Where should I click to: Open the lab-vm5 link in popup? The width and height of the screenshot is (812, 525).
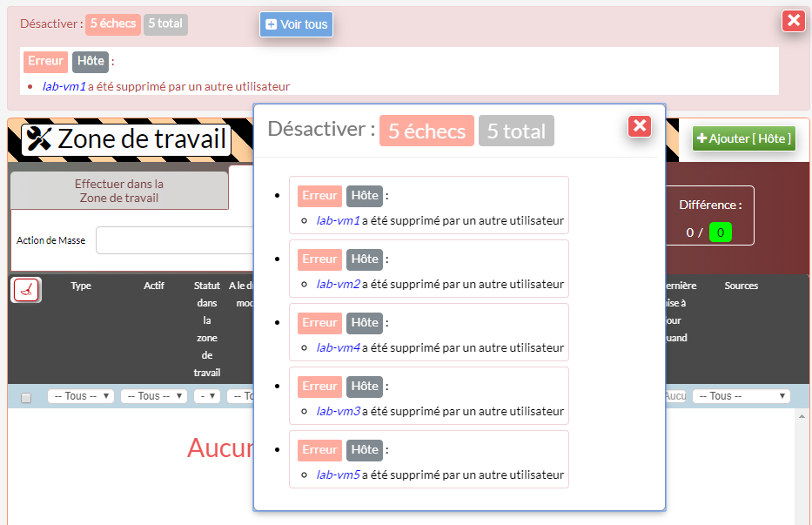339,475
